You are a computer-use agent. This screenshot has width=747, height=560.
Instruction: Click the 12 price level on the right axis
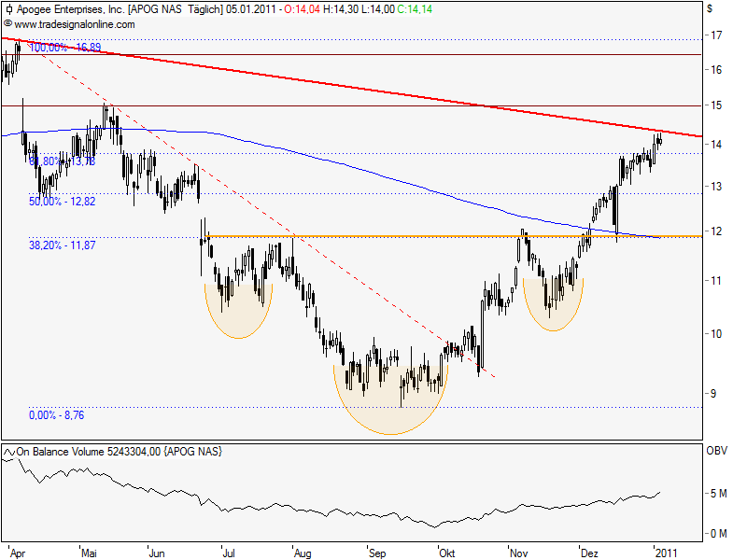714,231
